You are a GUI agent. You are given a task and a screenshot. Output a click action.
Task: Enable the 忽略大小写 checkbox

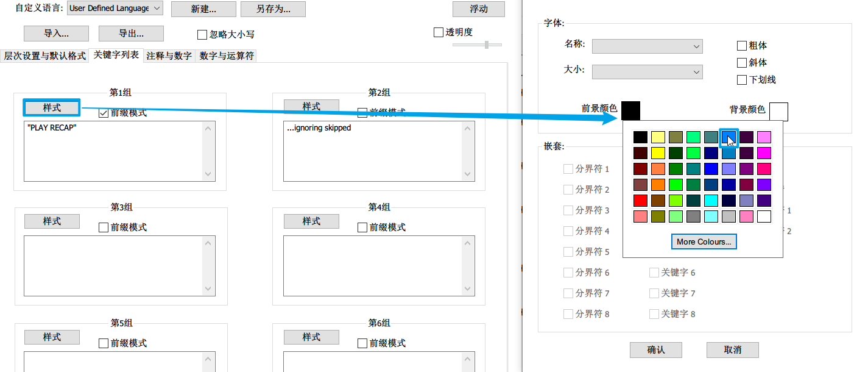(x=203, y=35)
